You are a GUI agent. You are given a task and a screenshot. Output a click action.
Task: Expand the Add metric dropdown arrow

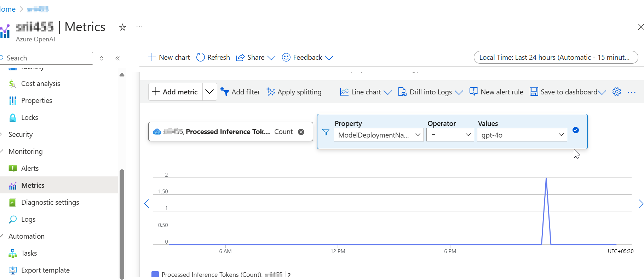pos(209,92)
